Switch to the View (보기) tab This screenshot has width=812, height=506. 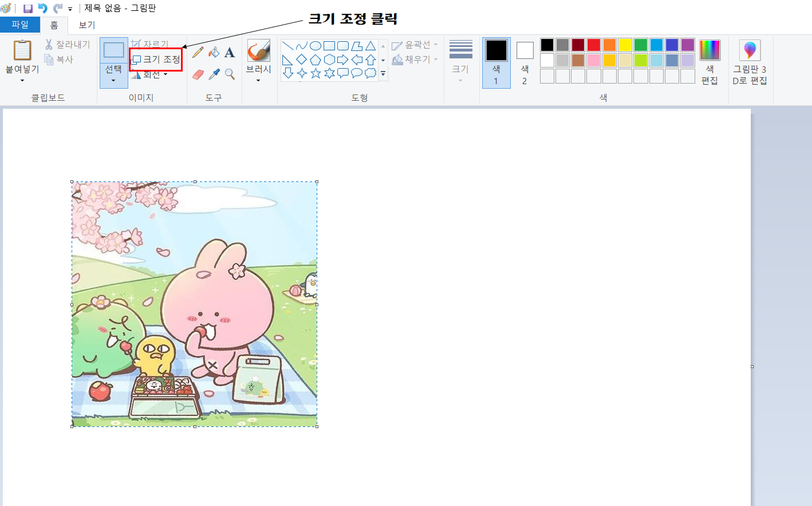tap(87, 25)
